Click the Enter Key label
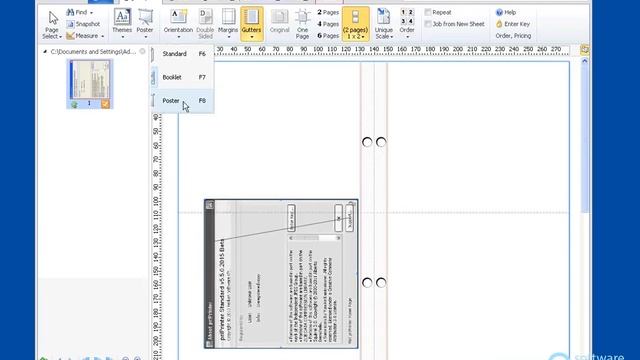The image size is (640, 360). pos(517,24)
